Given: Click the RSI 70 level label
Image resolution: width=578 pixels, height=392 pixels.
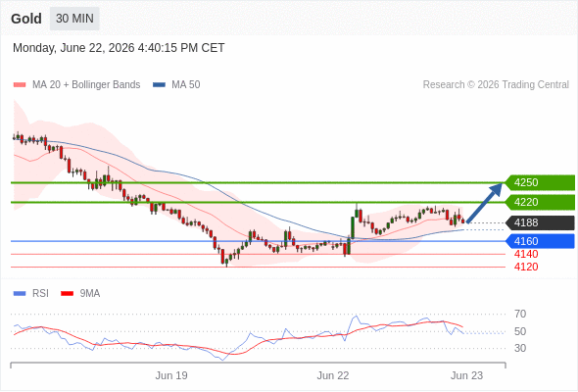Looking at the screenshot, I should (x=520, y=315).
